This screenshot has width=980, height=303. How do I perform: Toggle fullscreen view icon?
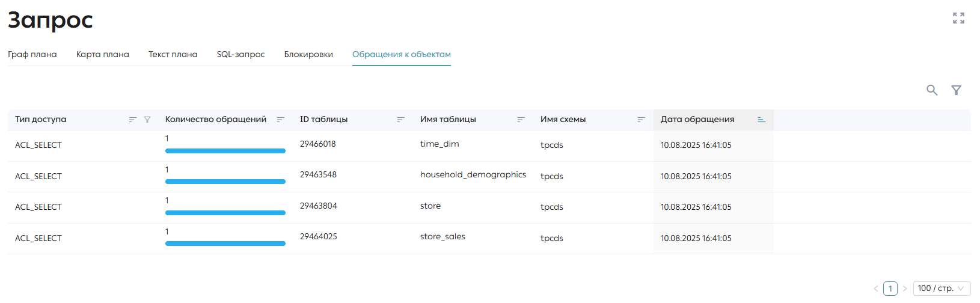click(x=958, y=18)
